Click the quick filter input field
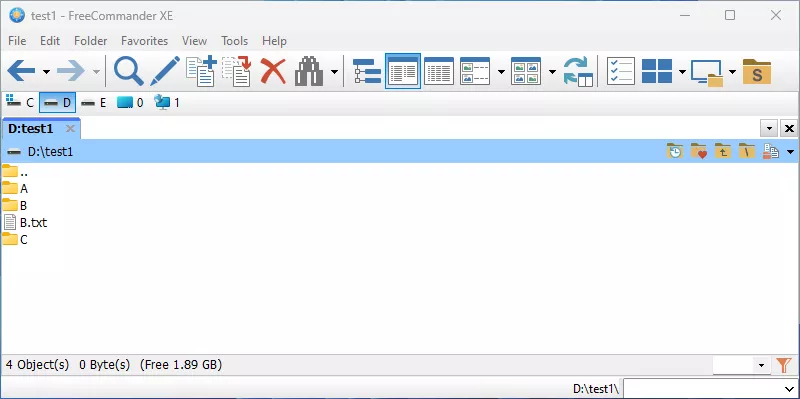Image resolution: width=800 pixels, height=399 pixels. coord(734,365)
